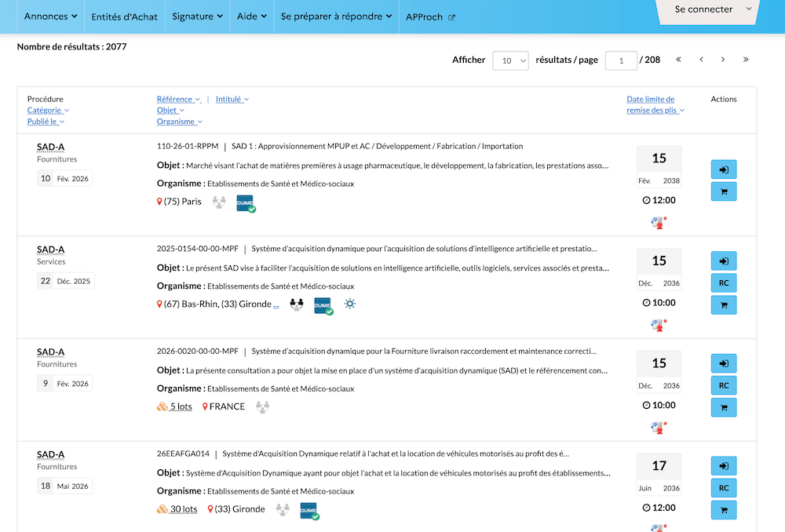Open access icon for the 110-26-01-RPPM consultation
785x532 pixels.
[724, 169]
